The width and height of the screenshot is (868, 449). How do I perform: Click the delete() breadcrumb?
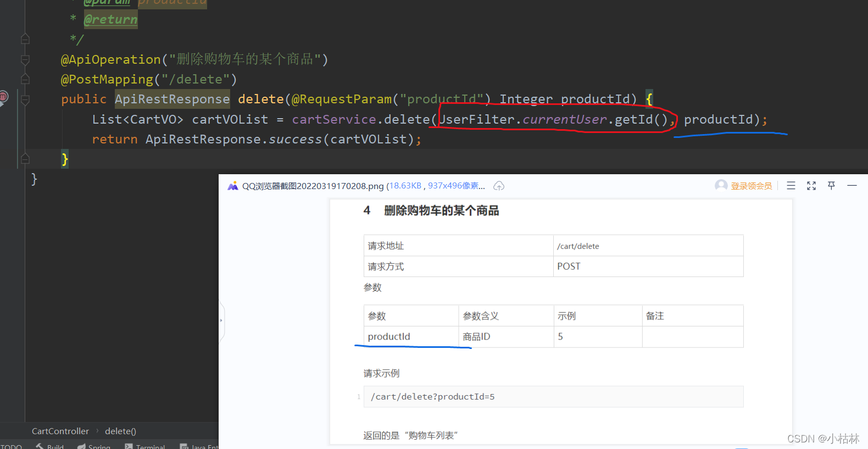pyautogui.click(x=120, y=431)
